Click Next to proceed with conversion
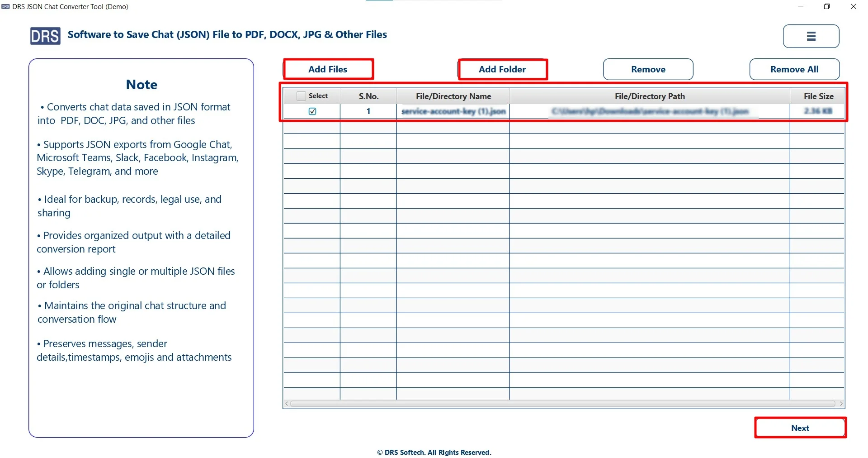Image resolution: width=868 pixels, height=458 pixels. [x=800, y=427]
